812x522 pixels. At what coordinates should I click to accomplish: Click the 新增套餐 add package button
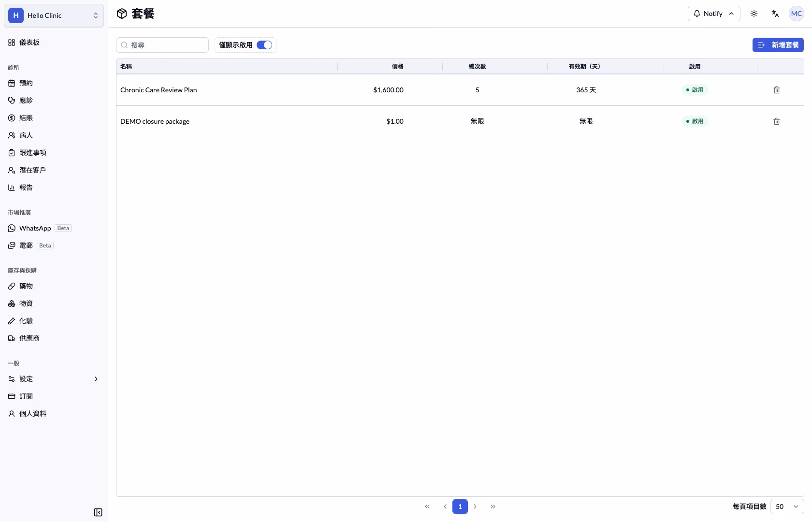778,45
